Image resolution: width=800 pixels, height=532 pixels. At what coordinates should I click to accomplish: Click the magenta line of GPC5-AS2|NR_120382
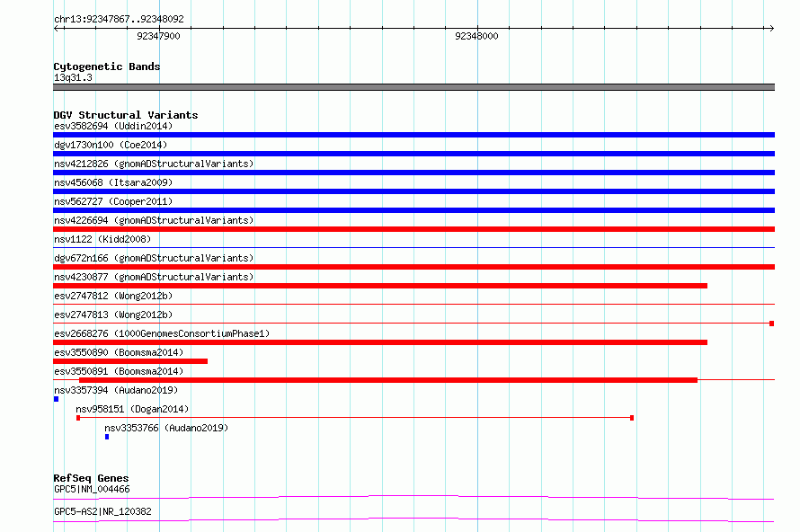(x=413, y=519)
